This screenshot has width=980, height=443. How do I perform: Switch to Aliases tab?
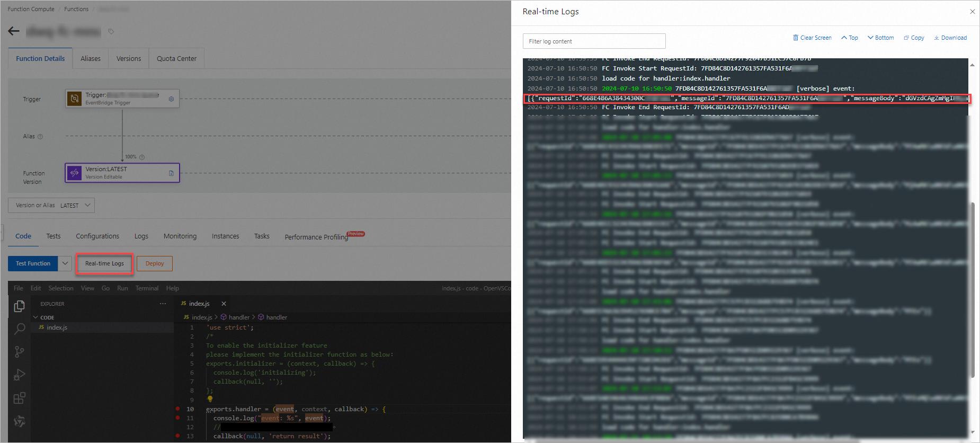coord(91,58)
